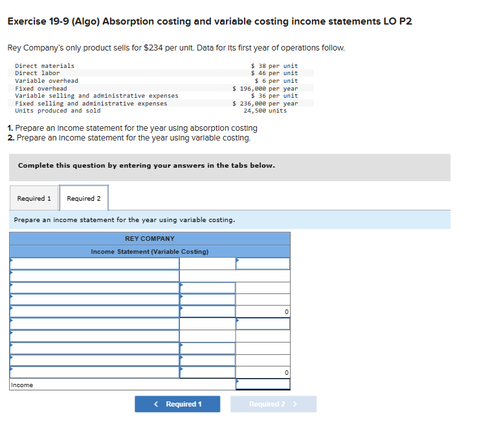488x448 pixels.
Task: Click the first-row amount field in the right column
Action: pyautogui.click(x=263, y=263)
